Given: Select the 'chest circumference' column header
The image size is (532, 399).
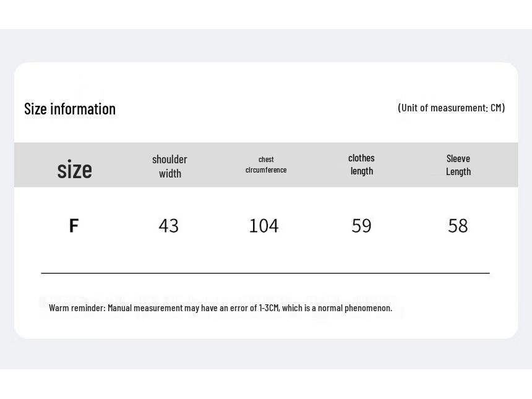Looking at the screenshot, I should [266, 165].
